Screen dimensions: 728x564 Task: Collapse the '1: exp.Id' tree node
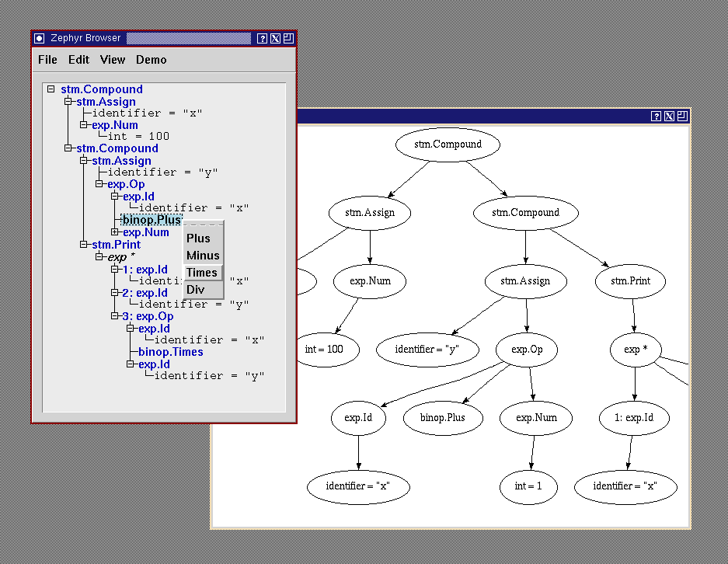(115, 270)
